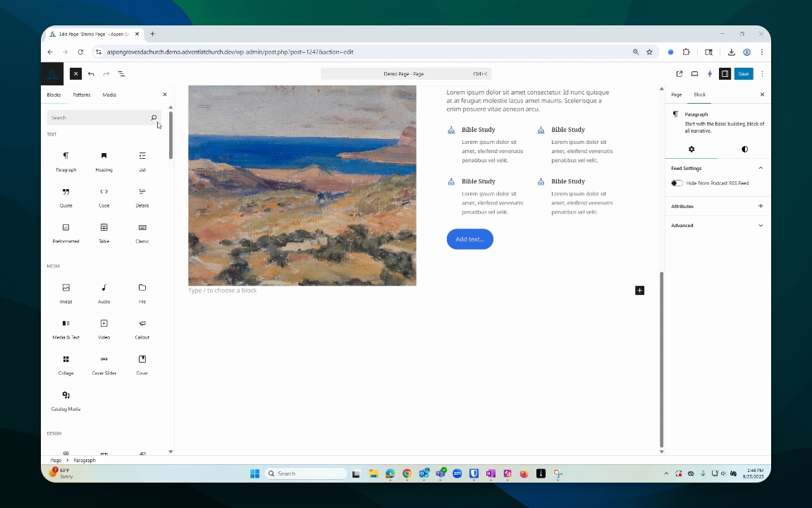812x508 pixels.
Task: Select the landscape painting image
Action: 302,186
